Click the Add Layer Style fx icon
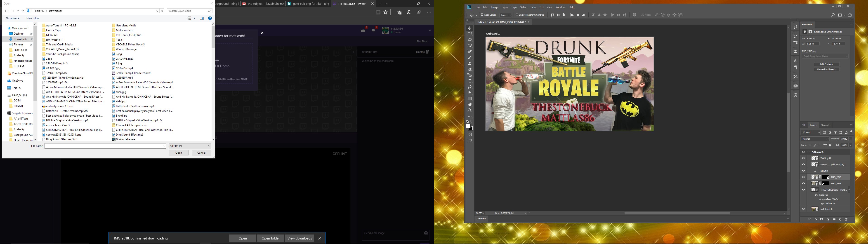 (x=816, y=219)
